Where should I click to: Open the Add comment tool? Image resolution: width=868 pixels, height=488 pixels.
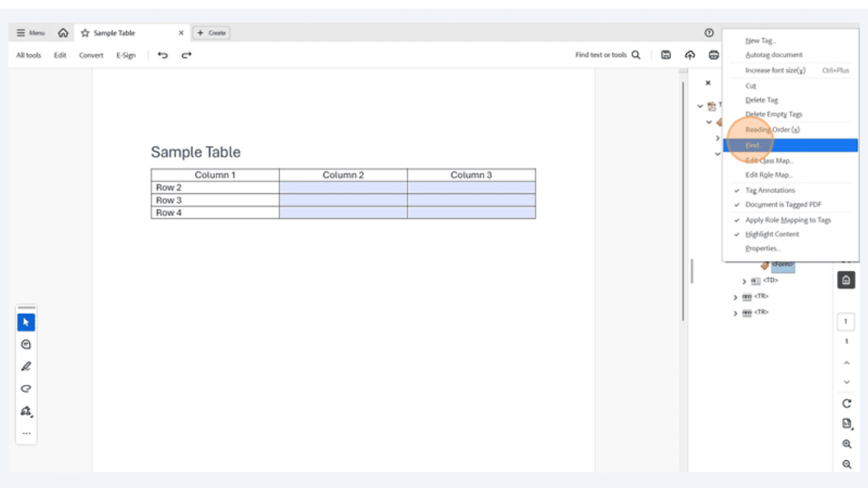click(25, 344)
